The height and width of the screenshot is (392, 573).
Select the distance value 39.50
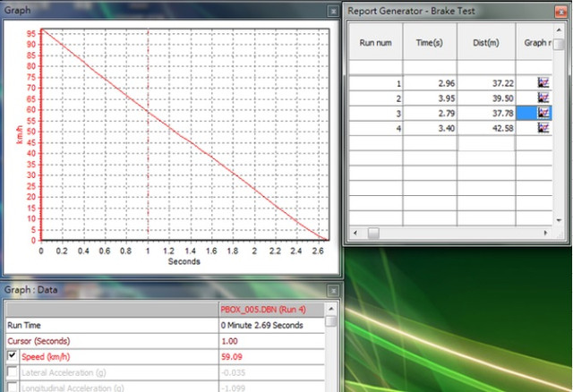coord(486,98)
